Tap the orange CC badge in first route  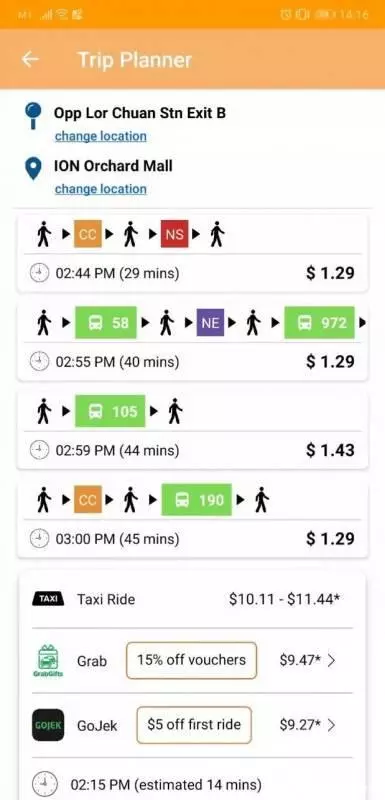pos(88,234)
